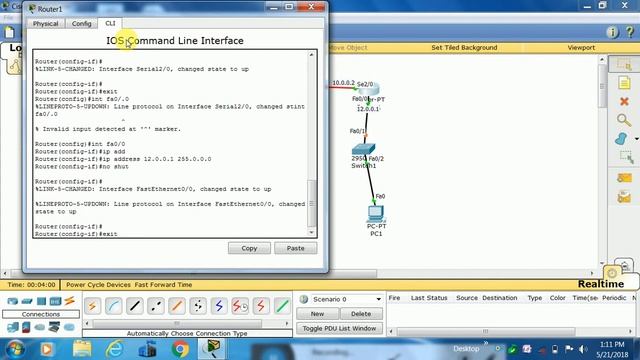Select the red Delete tool
Image resolution: width=640 pixels, height=360 pixels.
624,101
